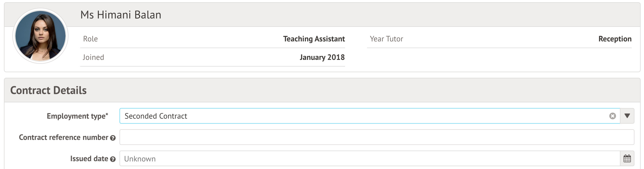
Task: Click the Issued date label
Action: (89, 159)
